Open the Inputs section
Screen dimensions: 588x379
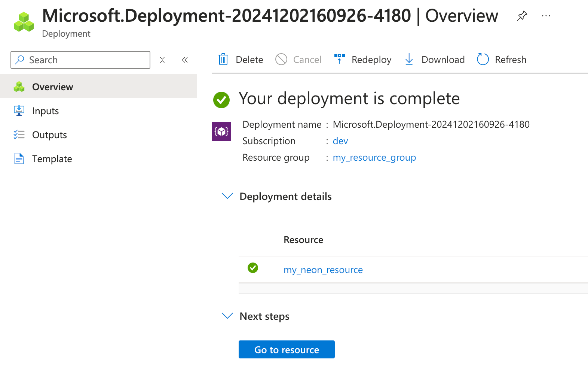[45, 111]
